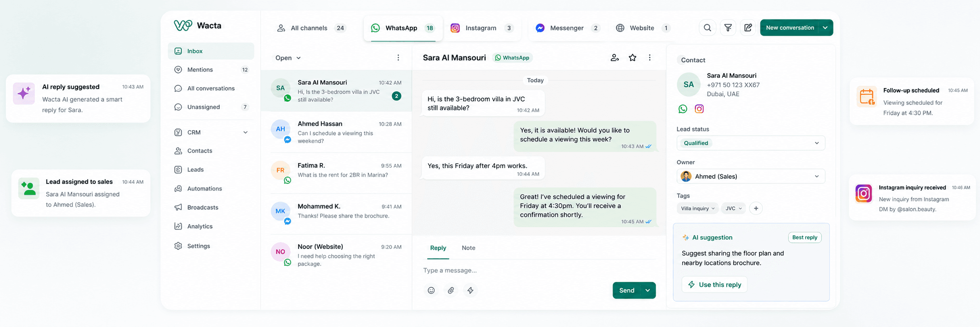The image size is (980, 327).
Task: Switch to Website tab
Action: [643, 28]
